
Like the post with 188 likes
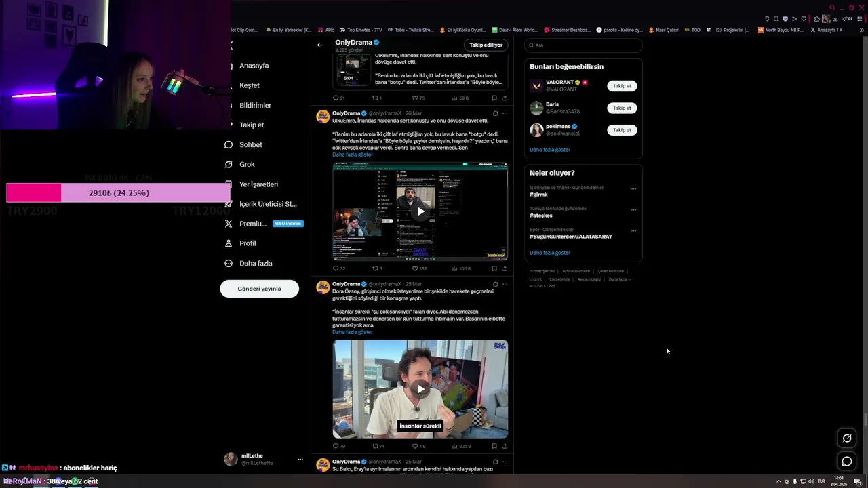(x=419, y=268)
